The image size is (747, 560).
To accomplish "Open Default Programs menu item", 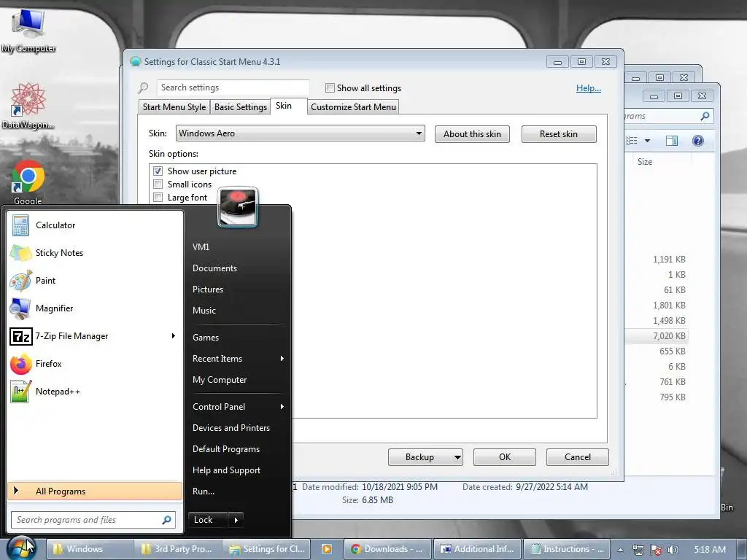I will click(226, 449).
